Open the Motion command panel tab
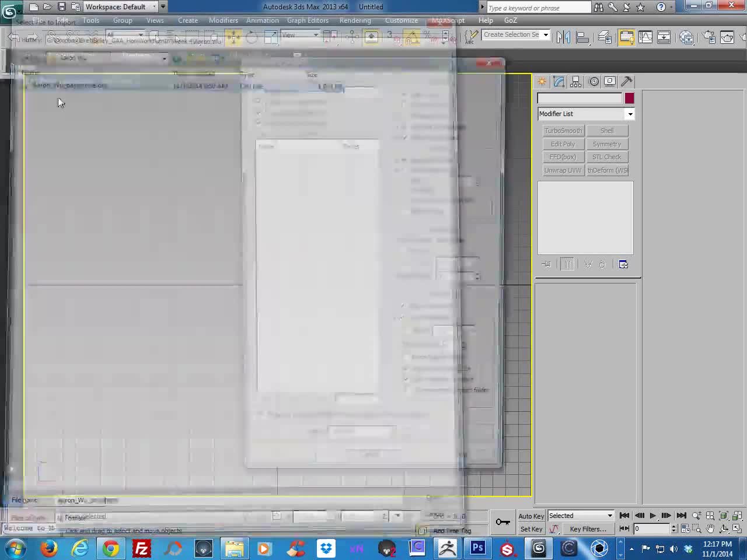 [594, 82]
